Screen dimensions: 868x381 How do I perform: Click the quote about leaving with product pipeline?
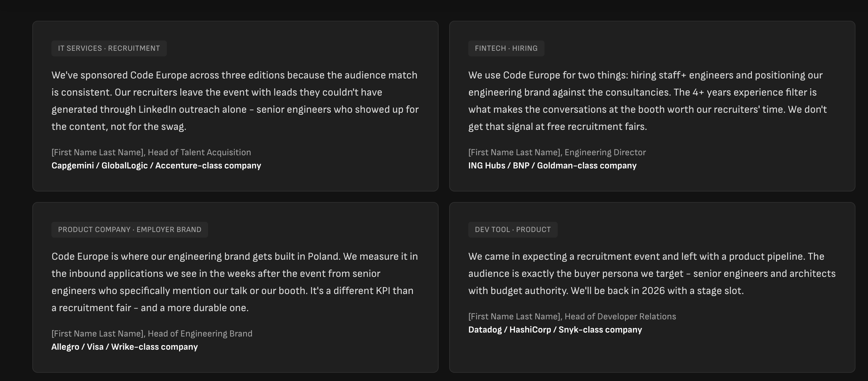pos(652,274)
